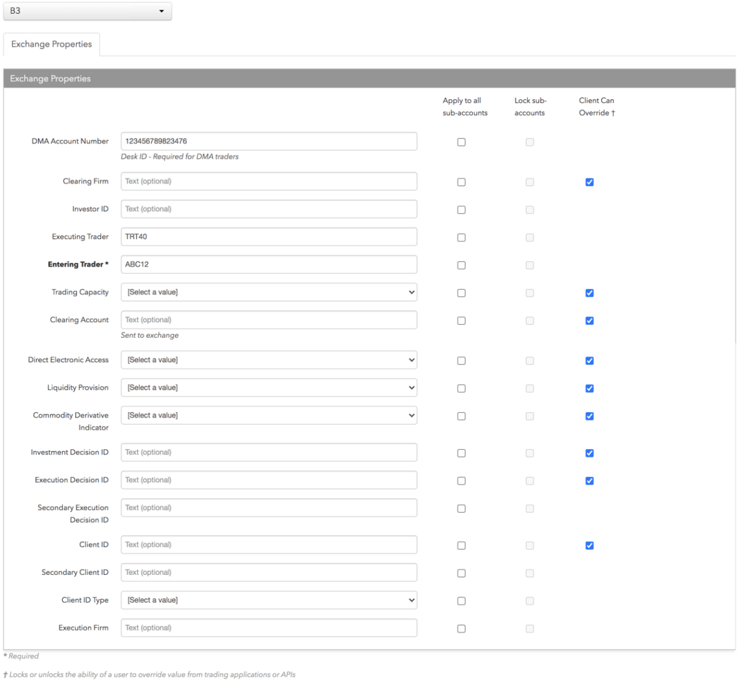Uncheck Client Can Override for Direct Electronic Access
The height and width of the screenshot is (700, 738).
tap(589, 361)
